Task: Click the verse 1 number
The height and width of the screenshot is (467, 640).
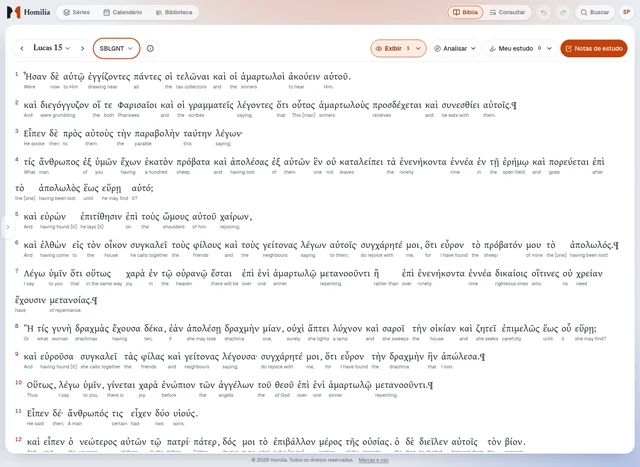Action: point(17,74)
